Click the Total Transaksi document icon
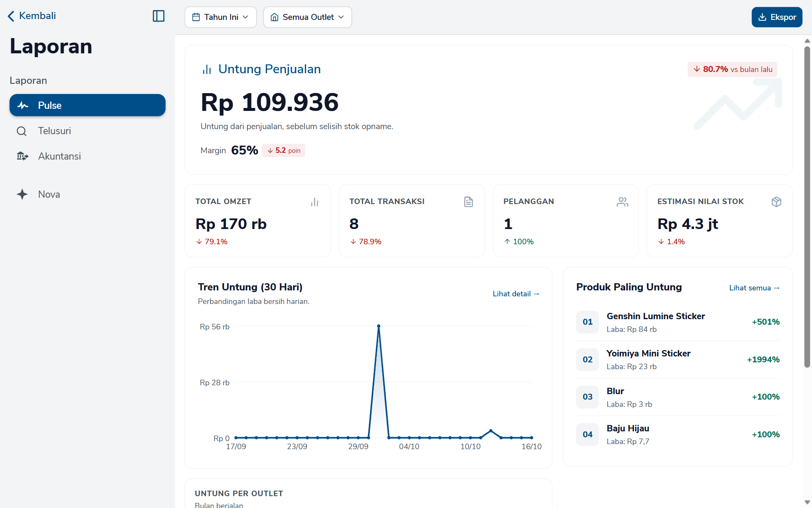Screen dimensions: 812x508 tap(469, 202)
